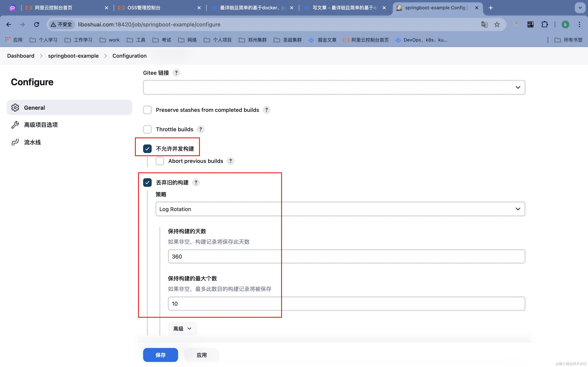Click help icon beside Abort previous builds

pyautogui.click(x=230, y=161)
